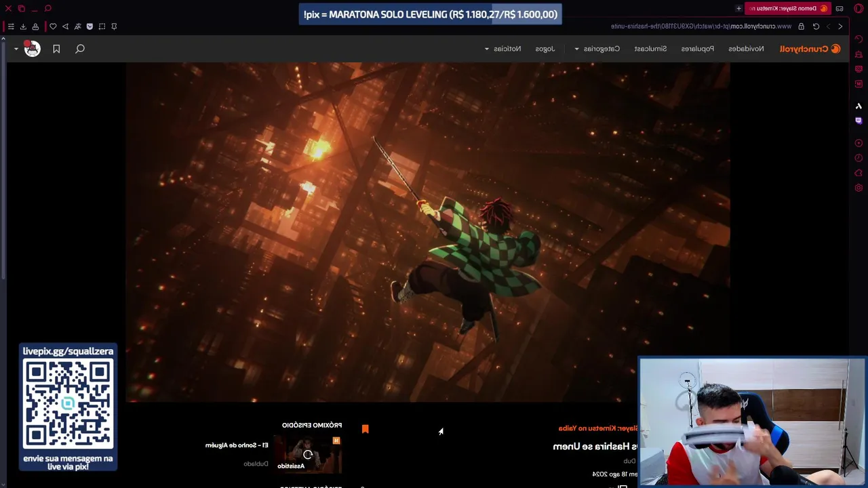Image resolution: width=868 pixels, height=488 pixels.
Task: Click the livepix.gg/squallzera QR code
Action: pyautogui.click(x=68, y=404)
